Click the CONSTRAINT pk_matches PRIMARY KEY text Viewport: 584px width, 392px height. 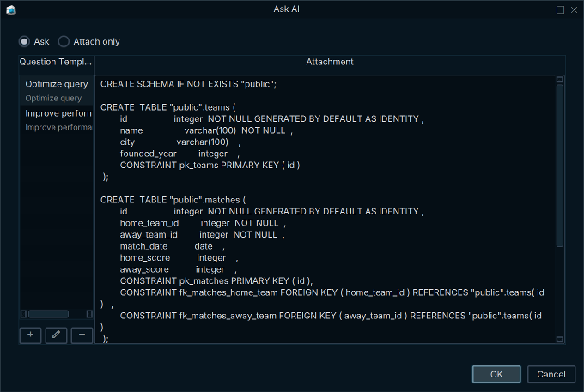216,280
